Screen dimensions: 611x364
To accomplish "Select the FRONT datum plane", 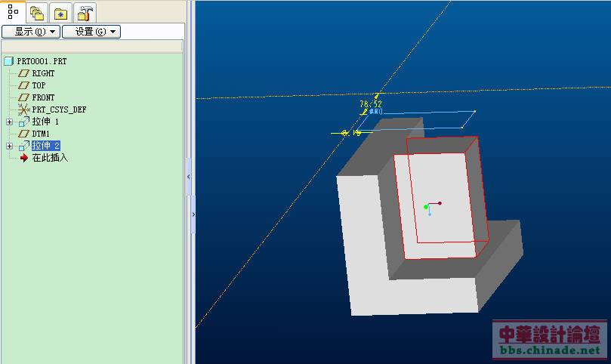I will (43, 97).
